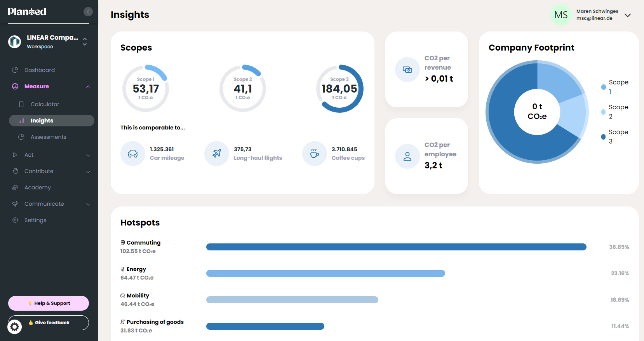Image resolution: width=644 pixels, height=341 pixels.
Task: Collapse sidebar with the arrow icon
Action: [x=88, y=12]
